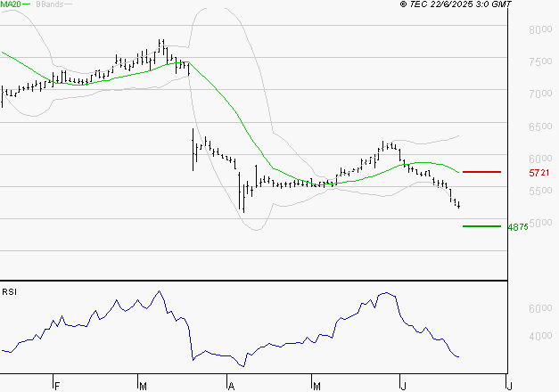This screenshot has width=559, height=392.
Task: Click the RSI 4000 axis label
Action: tap(540, 336)
